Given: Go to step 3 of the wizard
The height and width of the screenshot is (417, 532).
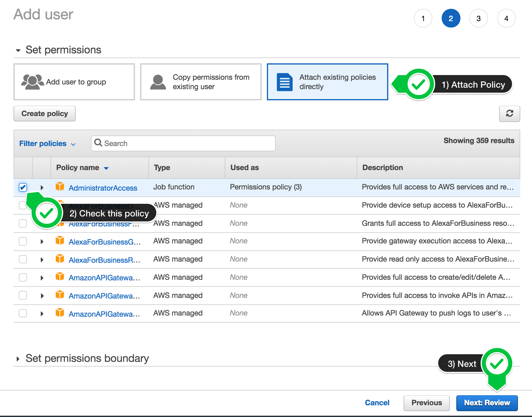Looking at the screenshot, I should click(478, 18).
